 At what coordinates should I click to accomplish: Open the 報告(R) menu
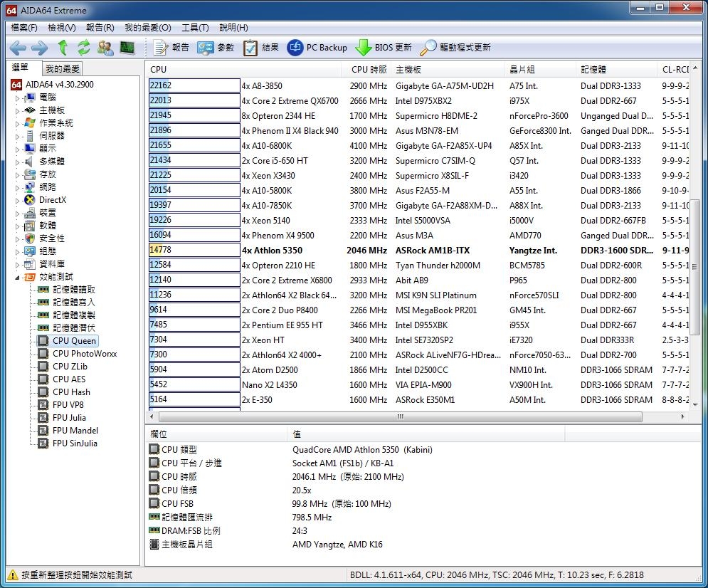tap(100, 28)
